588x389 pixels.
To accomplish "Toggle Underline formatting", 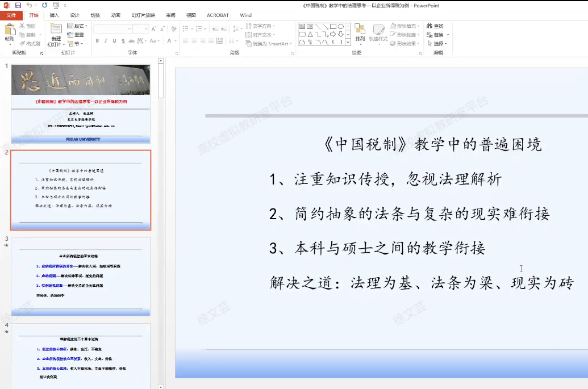I will click(114, 41).
